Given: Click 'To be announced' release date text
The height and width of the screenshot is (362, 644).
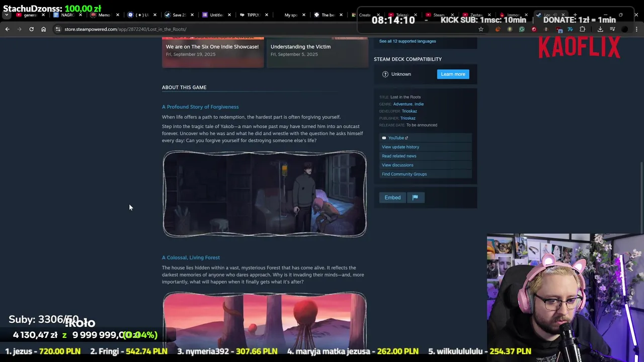Looking at the screenshot, I should pyautogui.click(x=422, y=125).
